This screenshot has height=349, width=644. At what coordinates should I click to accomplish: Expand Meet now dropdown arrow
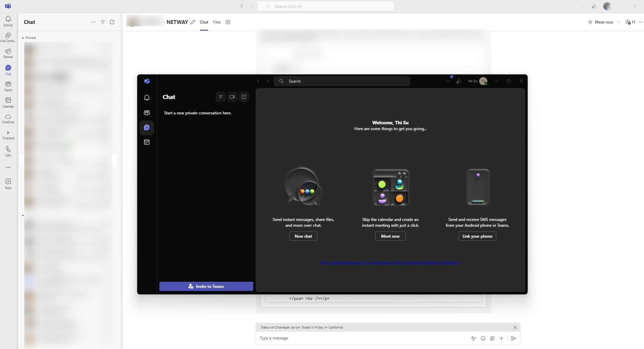click(x=619, y=22)
